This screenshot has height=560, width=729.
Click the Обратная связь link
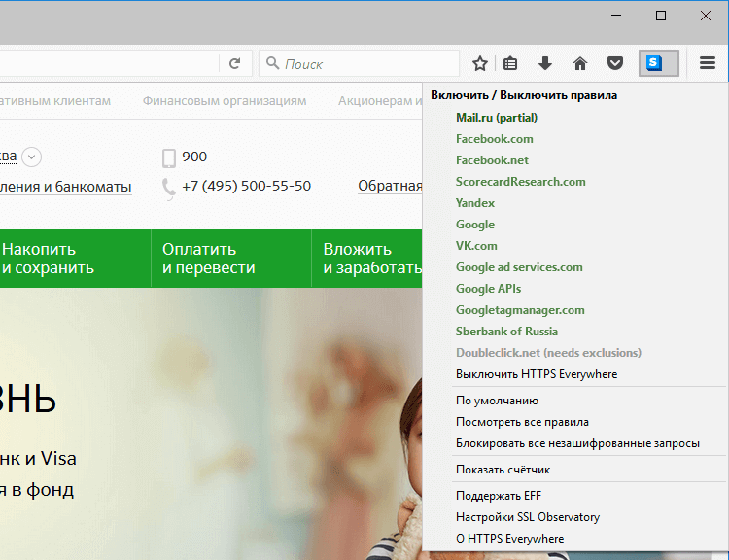pyautogui.click(x=390, y=186)
